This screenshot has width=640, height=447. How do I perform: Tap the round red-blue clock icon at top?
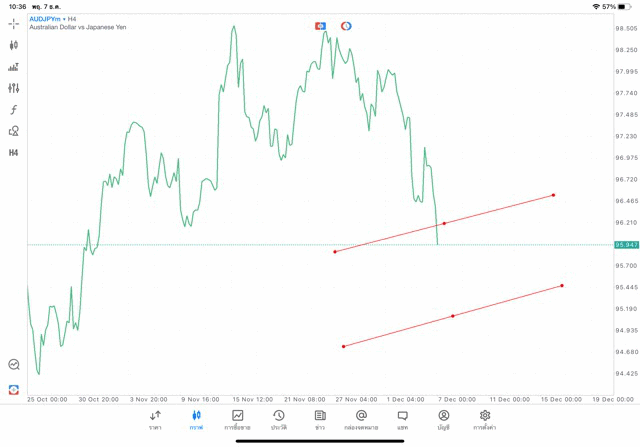click(x=346, y=26)
